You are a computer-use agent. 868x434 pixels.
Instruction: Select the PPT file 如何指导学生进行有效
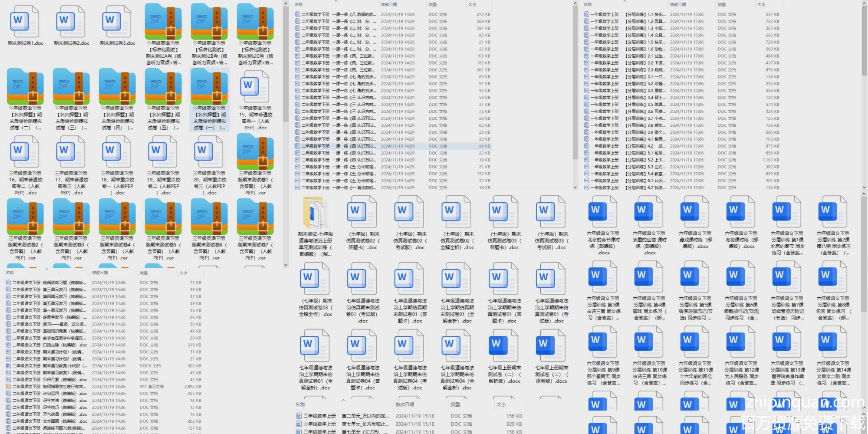pos(48,387)
